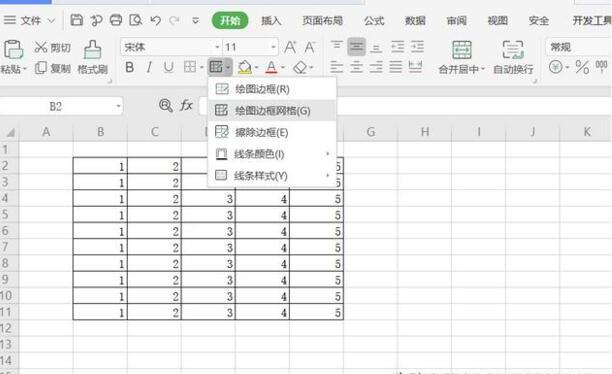Toggle Italic formatting
The height and width of the screenshot is (374, 612).
pos(149,67)
